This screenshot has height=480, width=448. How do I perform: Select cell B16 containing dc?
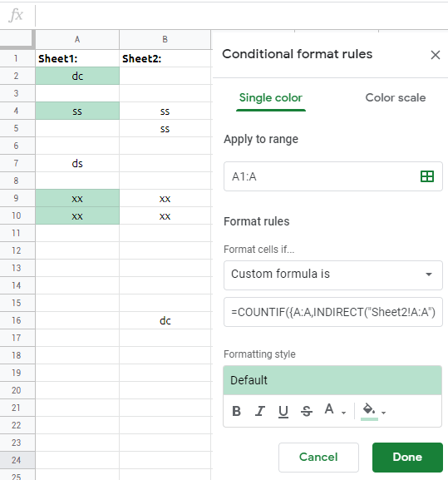(165, 320)
